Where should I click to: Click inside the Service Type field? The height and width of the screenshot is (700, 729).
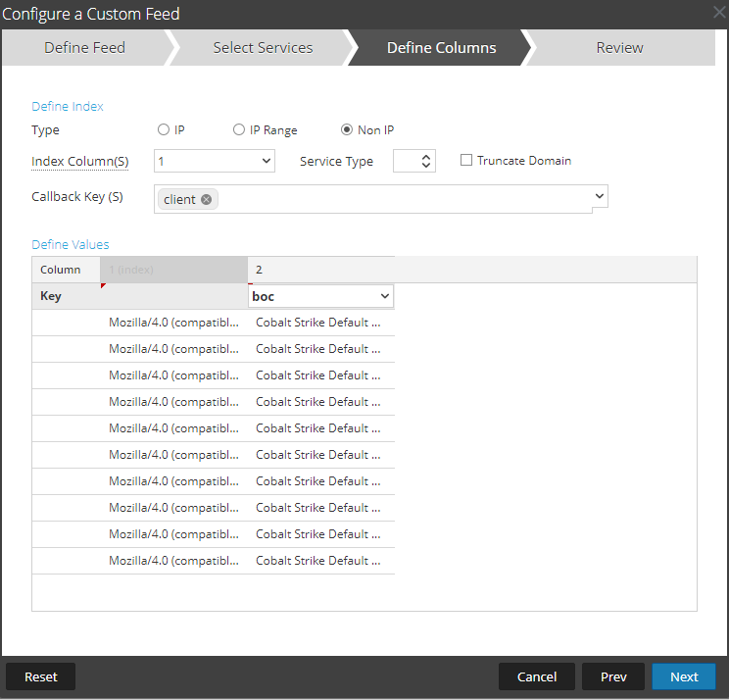pos(406,161)
